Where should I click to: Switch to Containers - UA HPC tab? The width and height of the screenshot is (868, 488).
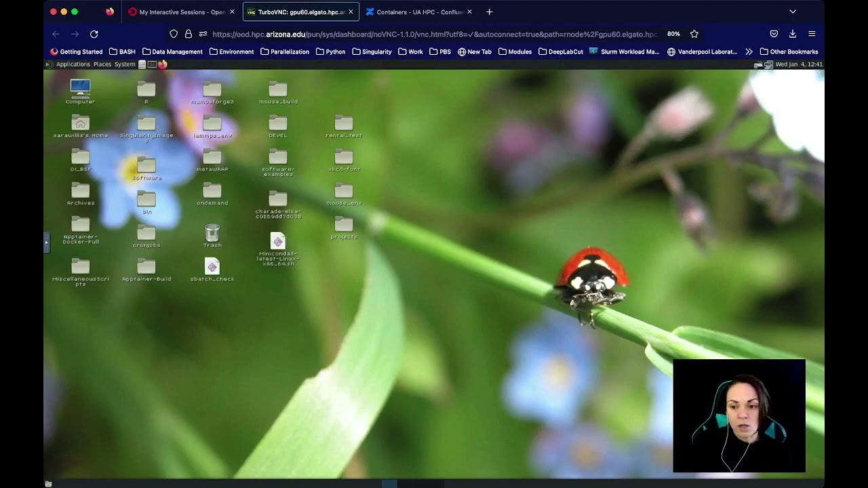pyautogui.click(x=419, y=12)
